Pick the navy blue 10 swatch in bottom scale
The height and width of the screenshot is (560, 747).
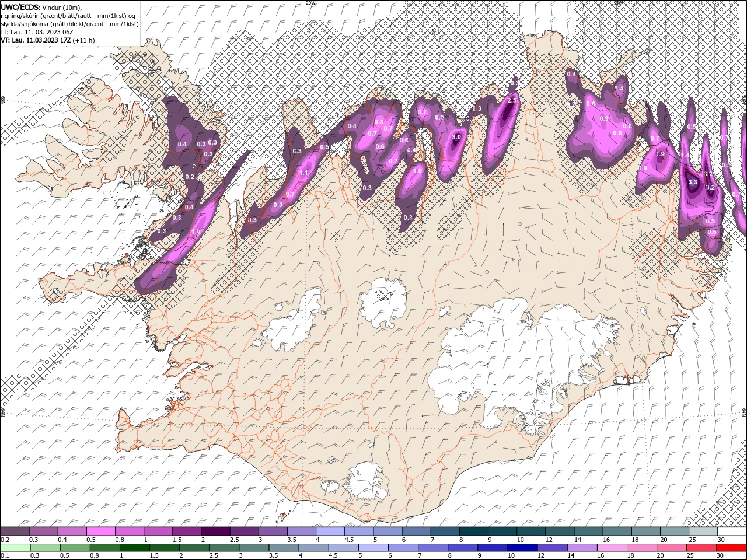(x=522, y=548)
